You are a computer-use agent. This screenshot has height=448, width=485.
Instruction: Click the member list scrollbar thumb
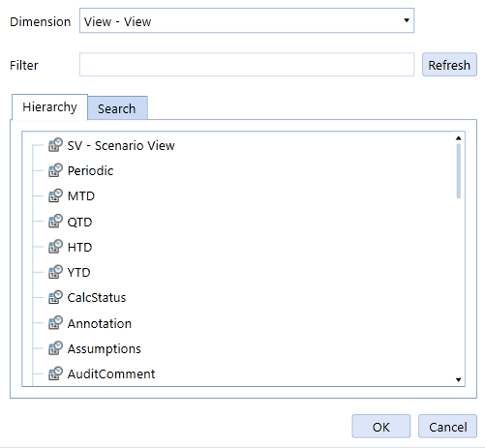coord(458,171)
